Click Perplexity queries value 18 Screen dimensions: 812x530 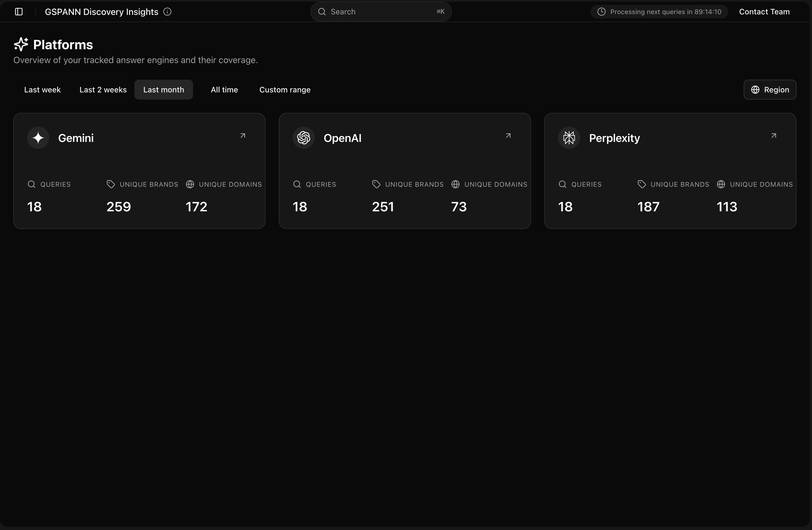(565, 207)
